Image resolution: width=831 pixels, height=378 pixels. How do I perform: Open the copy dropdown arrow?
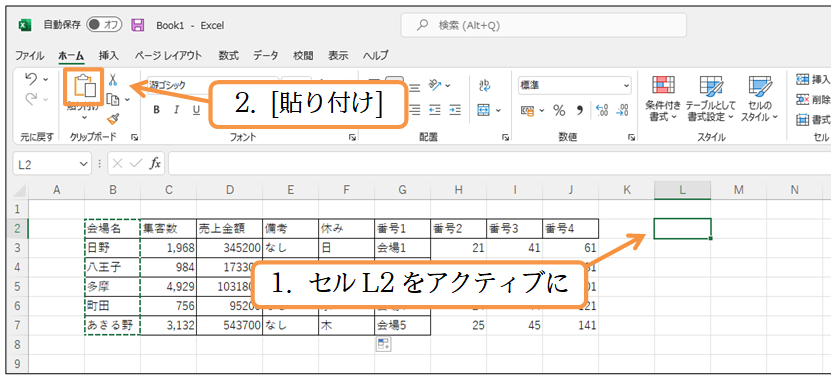[x=127, y=99]
